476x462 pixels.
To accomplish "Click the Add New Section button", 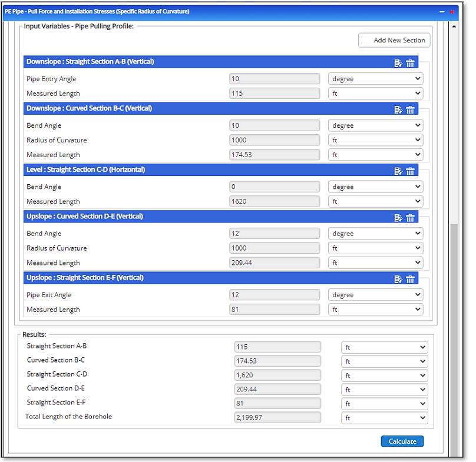I will tap(394, 40).
